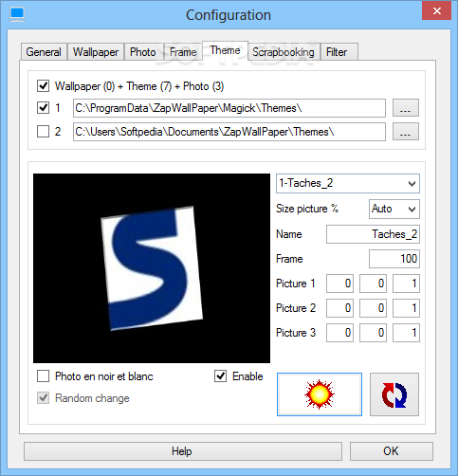Enable theme folder 2 checkbox

(x=43, y=131)
